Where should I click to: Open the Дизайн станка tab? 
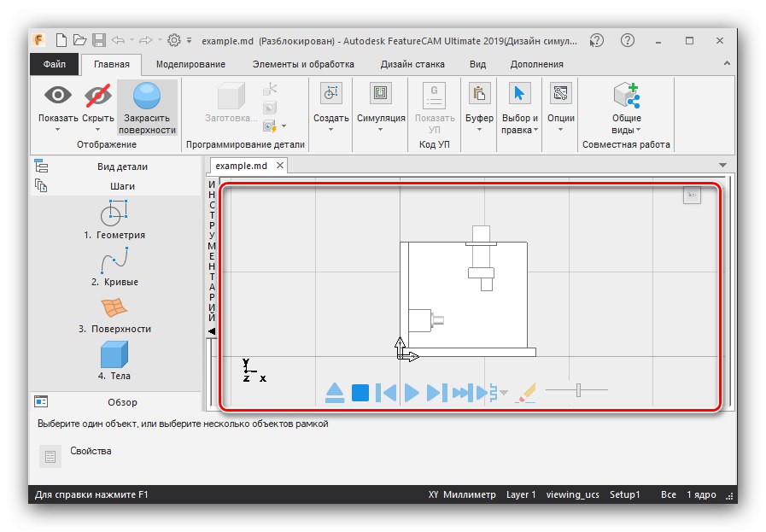pos(412,64)
